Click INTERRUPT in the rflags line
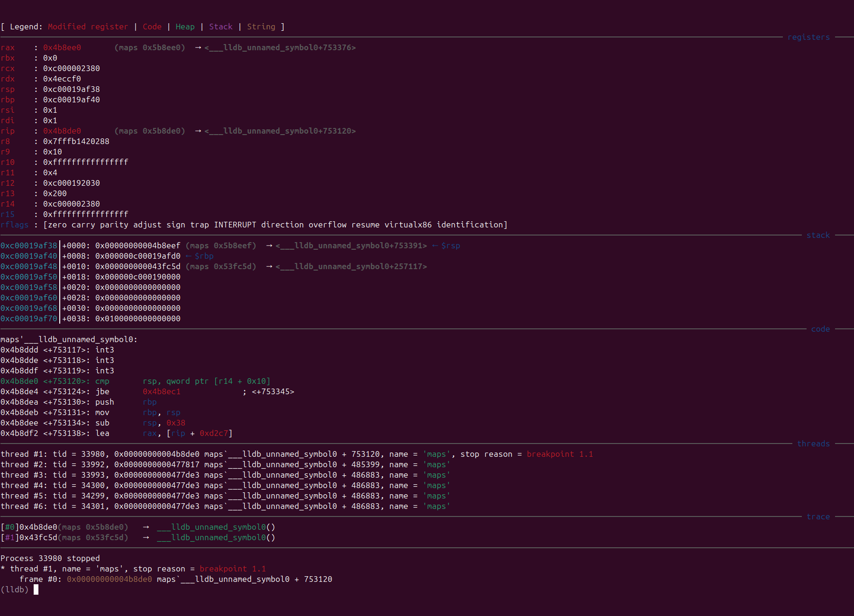 [x=235, y=225]
